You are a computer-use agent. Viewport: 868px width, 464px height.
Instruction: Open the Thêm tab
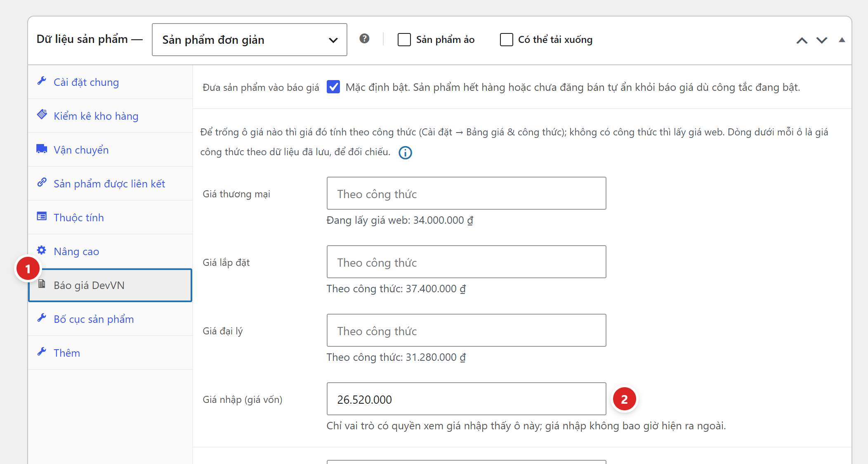(110, 353)
